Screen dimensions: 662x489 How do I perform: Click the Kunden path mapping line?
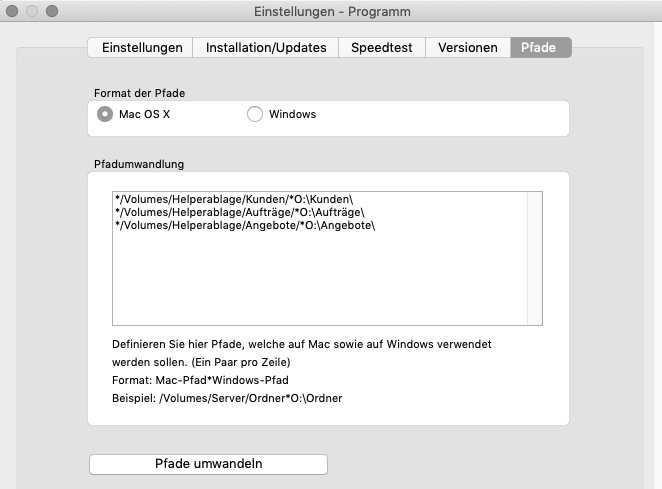[234, 199]
